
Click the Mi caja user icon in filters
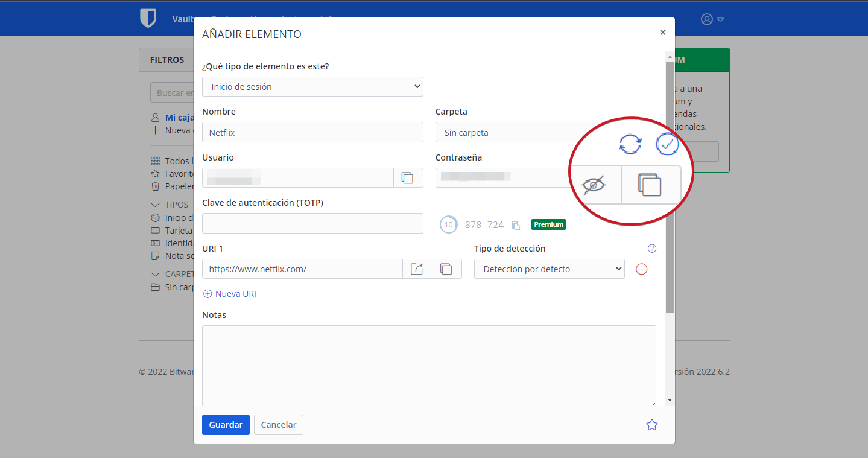tap(155, 118)
